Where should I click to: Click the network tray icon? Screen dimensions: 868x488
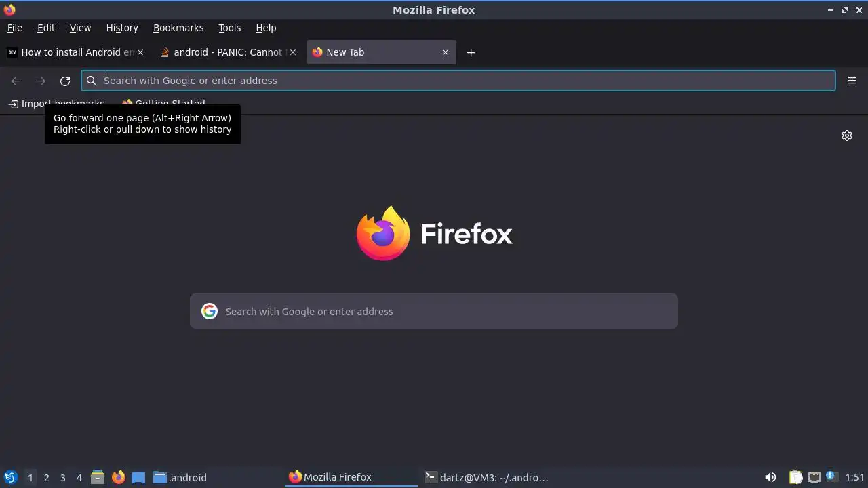[x=814, y=477]
